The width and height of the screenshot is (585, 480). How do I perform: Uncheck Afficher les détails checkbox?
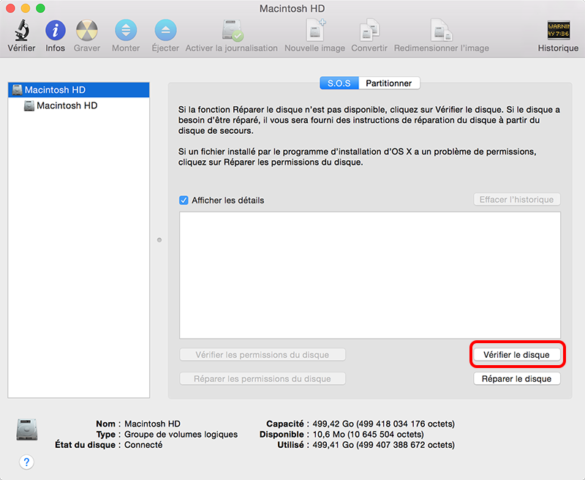184,200
